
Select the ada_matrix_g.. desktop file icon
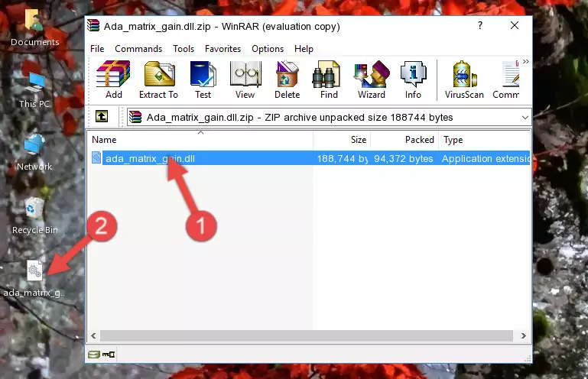(34, 279)
